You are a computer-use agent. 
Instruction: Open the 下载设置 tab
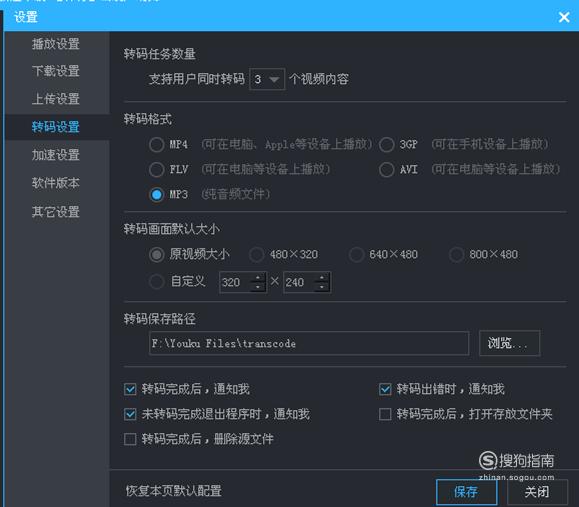[56, 71]
